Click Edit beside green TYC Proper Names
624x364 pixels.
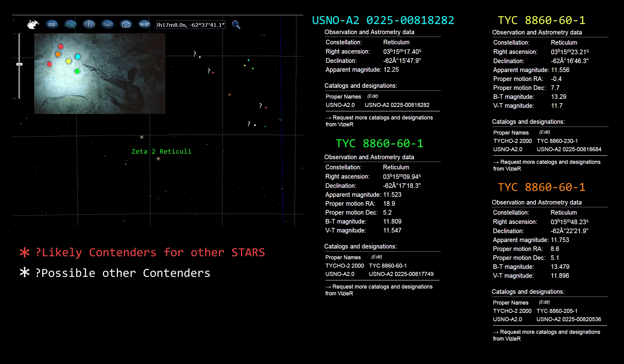pos(377,257)
